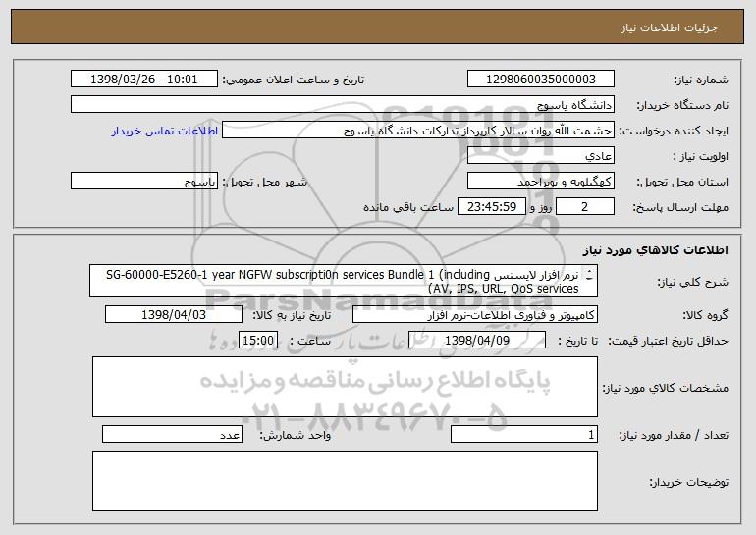Image resolution: width=756 pixels, height=535 pixels.
Task: Click the header title جزئیات اطلاعات نیاز
Action: tap(670, 27)
